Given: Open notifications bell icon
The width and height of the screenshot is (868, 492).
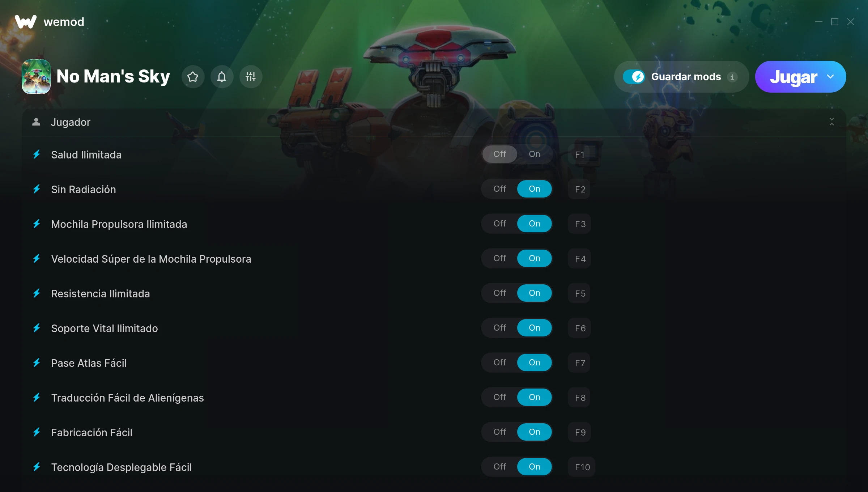Looking at the screenshot, I should (x=222, y=77).
